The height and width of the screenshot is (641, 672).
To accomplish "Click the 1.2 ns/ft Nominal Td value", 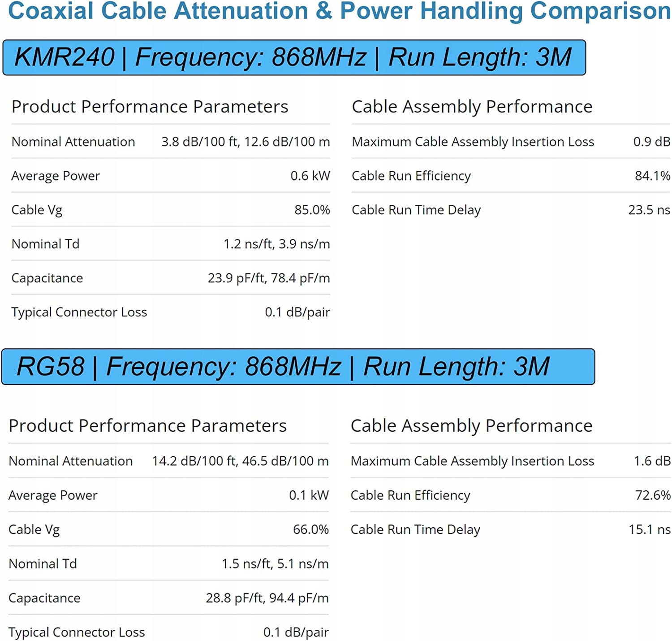I will [276, 244].
